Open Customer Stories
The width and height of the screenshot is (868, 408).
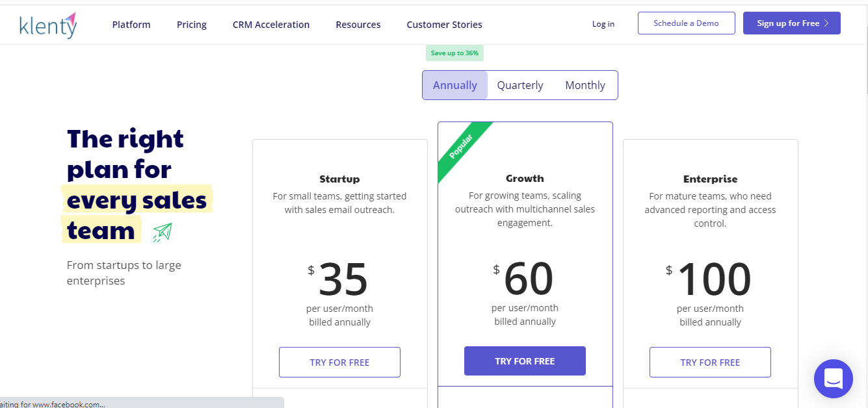pos(445,25)
